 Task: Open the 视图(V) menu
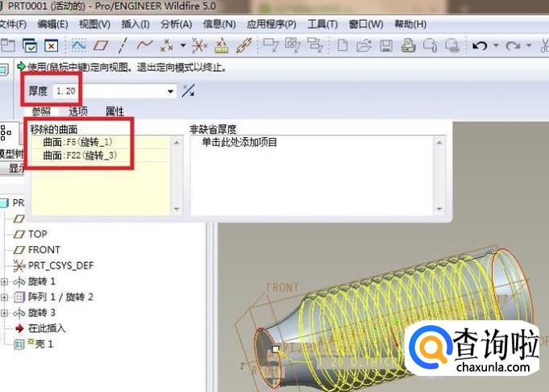click(94, 24)
